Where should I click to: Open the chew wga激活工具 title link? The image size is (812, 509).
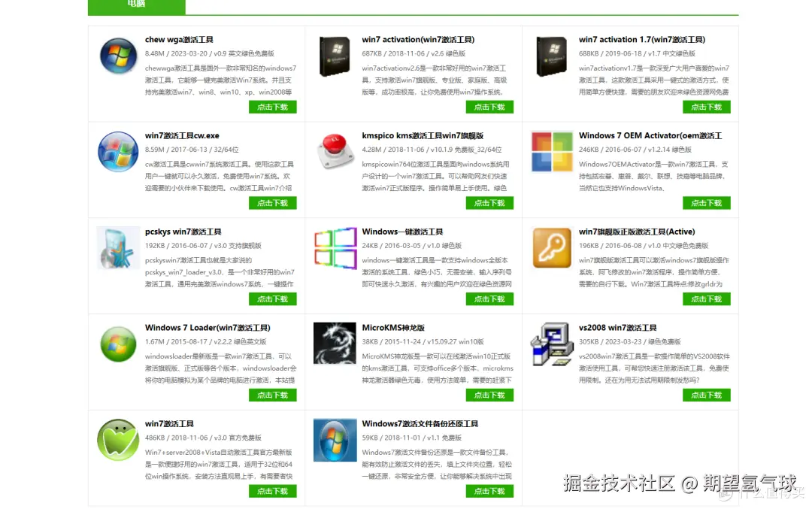click(179, 40)
